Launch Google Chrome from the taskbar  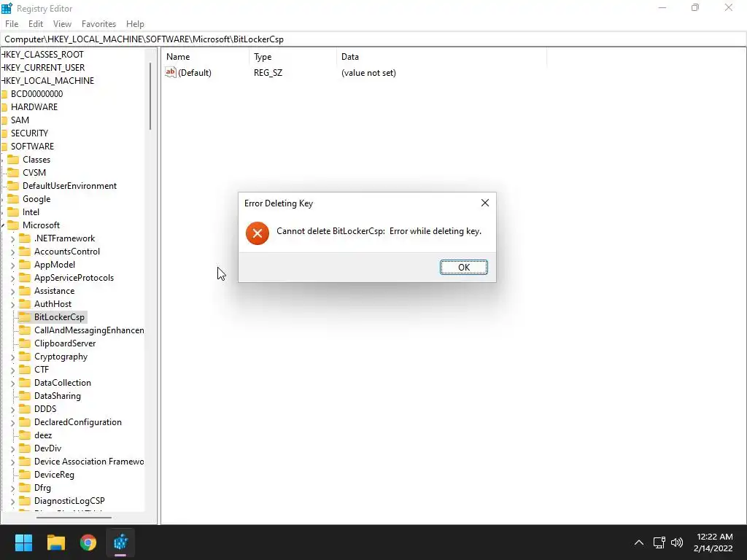coord(88,542)
